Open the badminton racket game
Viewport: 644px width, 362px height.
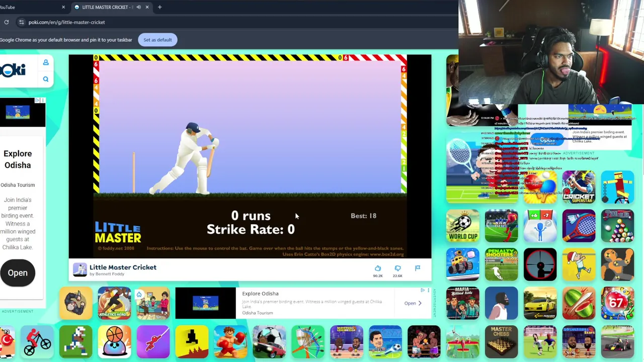click(579, 226)
